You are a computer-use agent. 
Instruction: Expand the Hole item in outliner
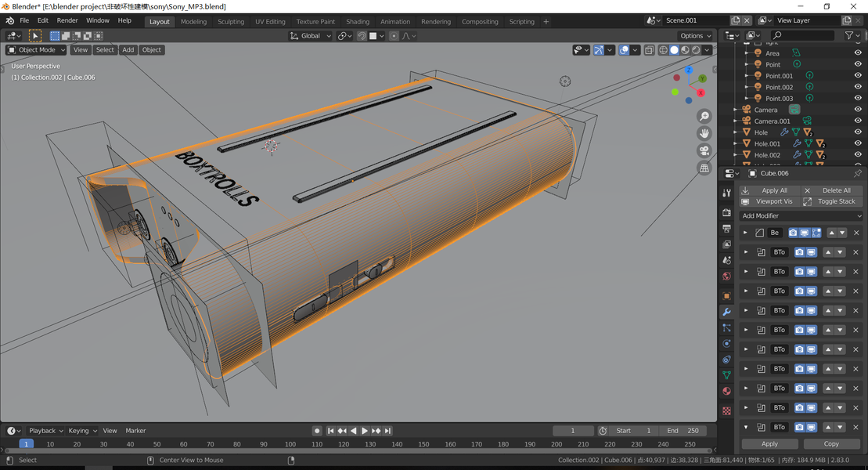(736, 132)
